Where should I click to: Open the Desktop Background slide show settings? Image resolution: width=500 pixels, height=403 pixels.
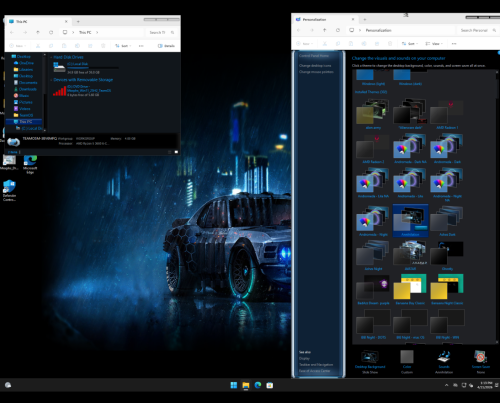pyautogui.click(x=370, y=361)
